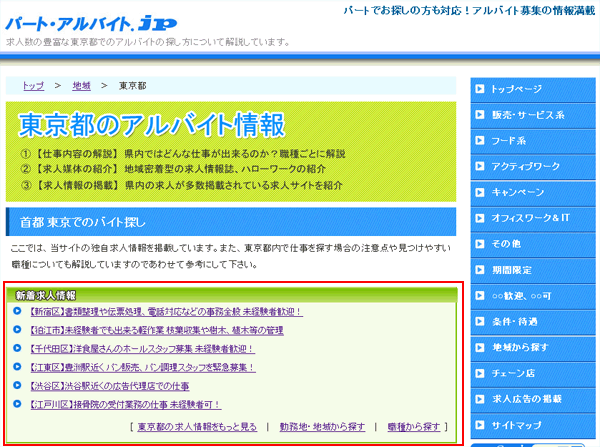Open 期間限定 sidebar category
The image size is (600, 447).
click(533, 271)
